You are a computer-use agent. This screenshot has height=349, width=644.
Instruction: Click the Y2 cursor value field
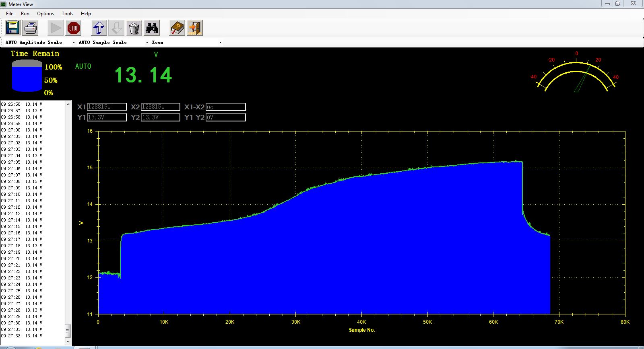pos(160,117)
